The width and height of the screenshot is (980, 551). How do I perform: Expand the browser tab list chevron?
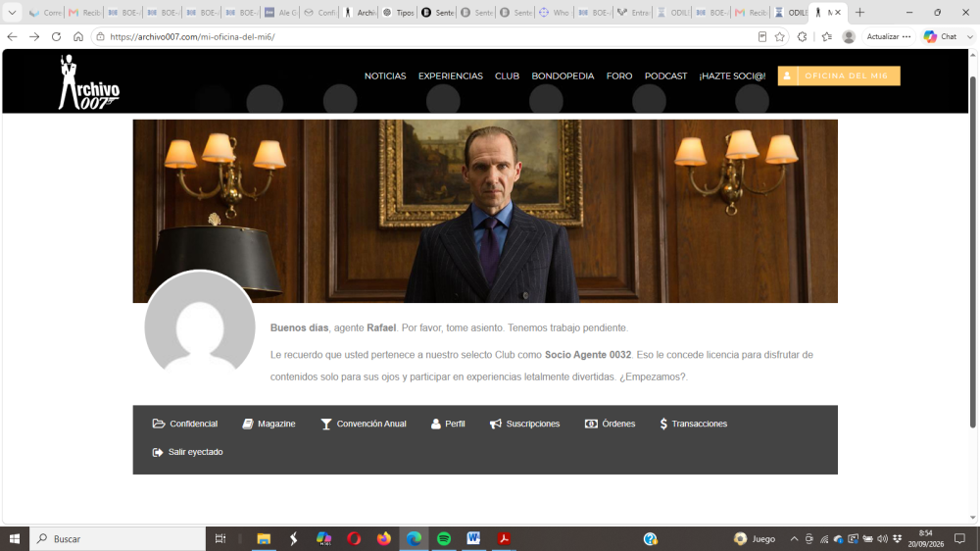tap(12, 13)
